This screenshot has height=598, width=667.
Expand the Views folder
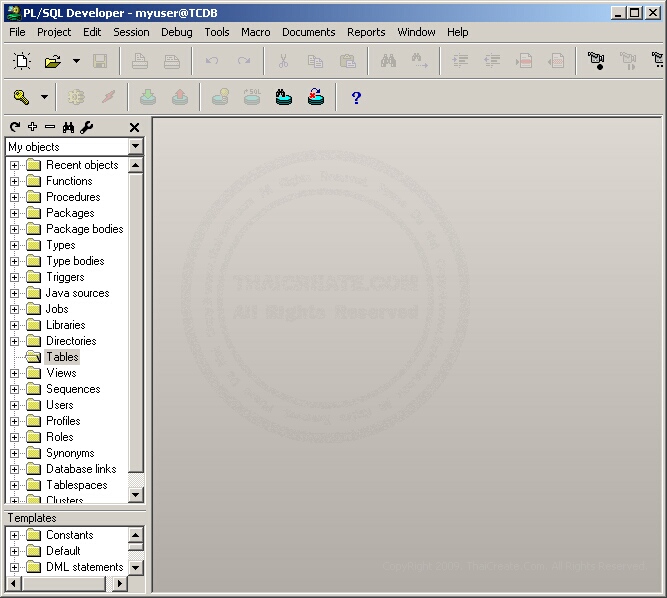[14, 373]
